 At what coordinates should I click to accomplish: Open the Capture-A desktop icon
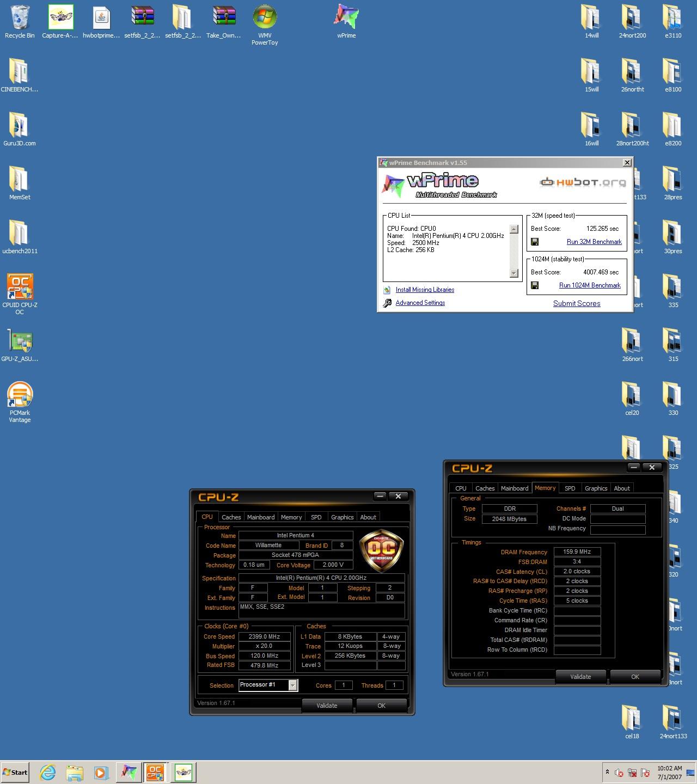pyautogui.click(x=60, y=22)
